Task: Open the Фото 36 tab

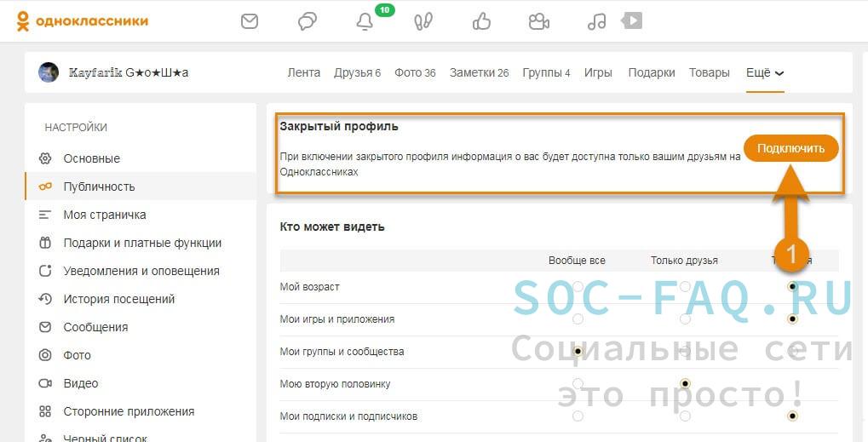Action: tap(415, 72)
